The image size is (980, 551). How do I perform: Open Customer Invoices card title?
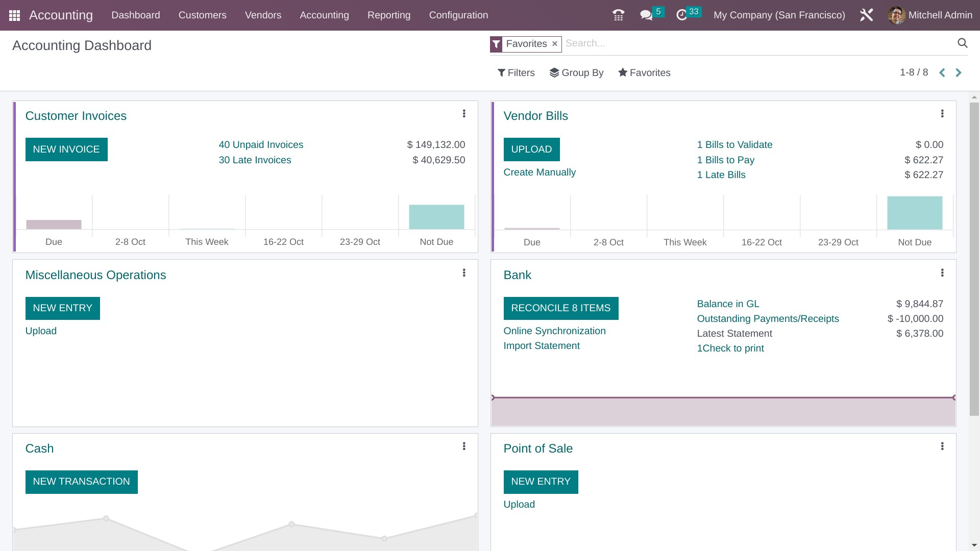tap(76, 116)
